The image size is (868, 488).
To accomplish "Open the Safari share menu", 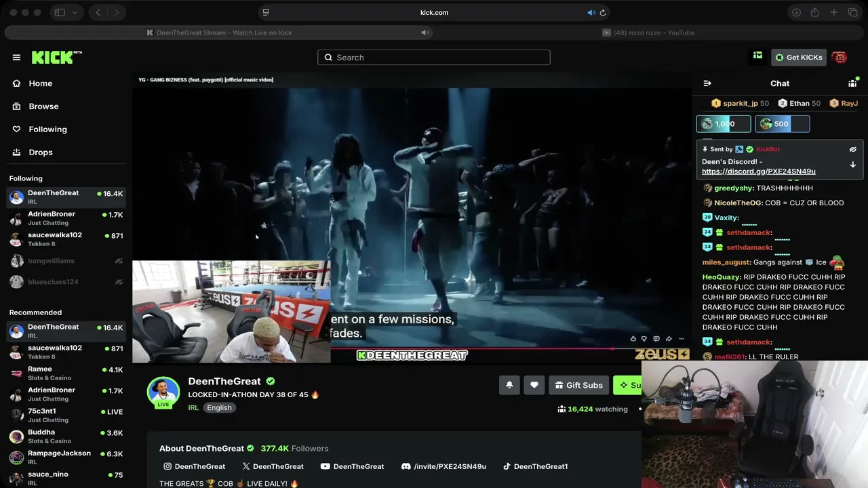I will [x=815, y=12].
